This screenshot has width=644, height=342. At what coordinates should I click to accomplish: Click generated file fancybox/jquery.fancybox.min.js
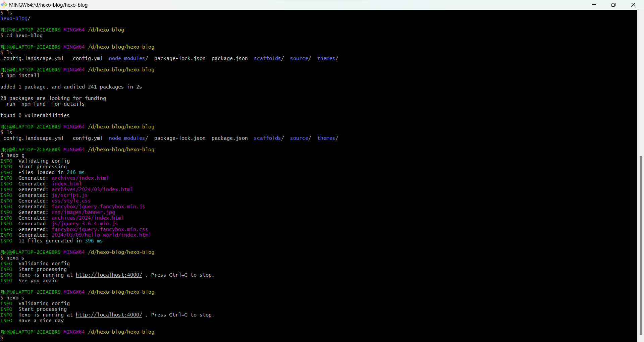coord(98,207)
